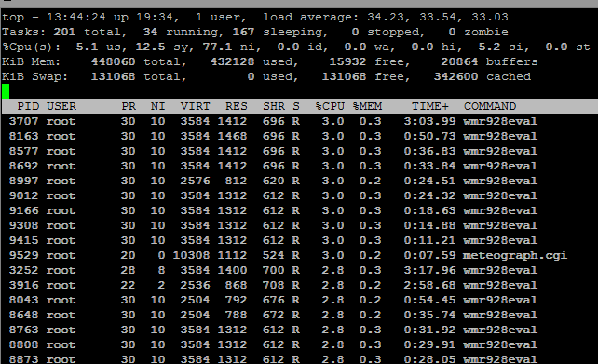This screenshot has height=364, width=598.
Task: Click the 34 running tasks count
Action: coord(150,32)
